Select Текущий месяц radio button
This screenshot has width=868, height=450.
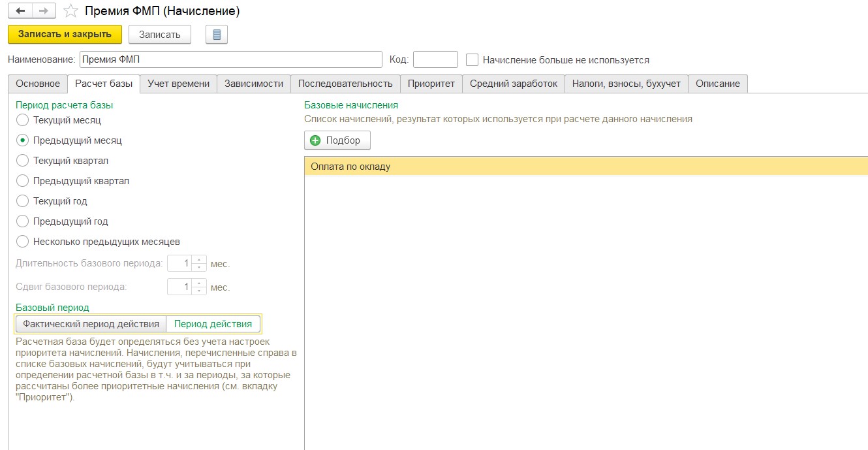tap(22, 120)
